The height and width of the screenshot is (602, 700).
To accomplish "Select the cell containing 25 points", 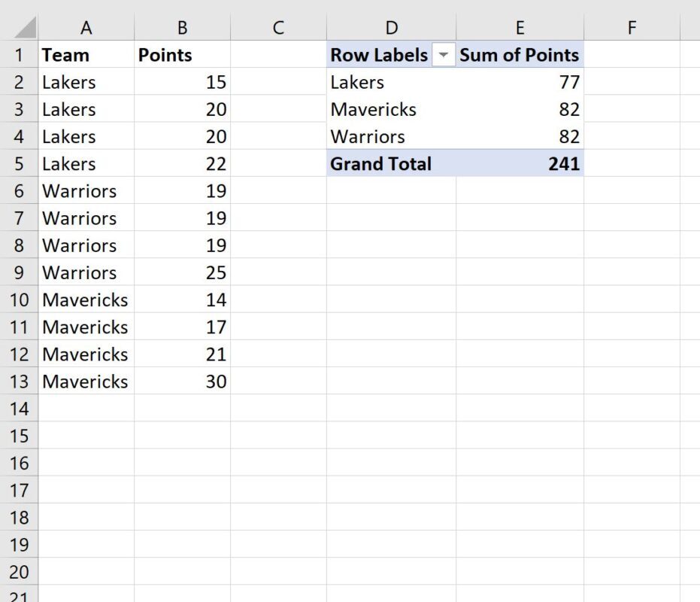I will click(x=182, y=272).
